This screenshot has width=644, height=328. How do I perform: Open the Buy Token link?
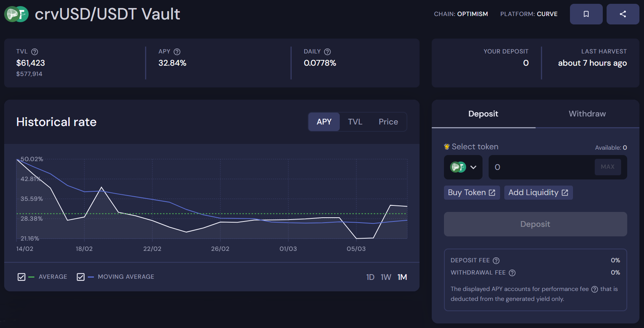coord(472,192)
